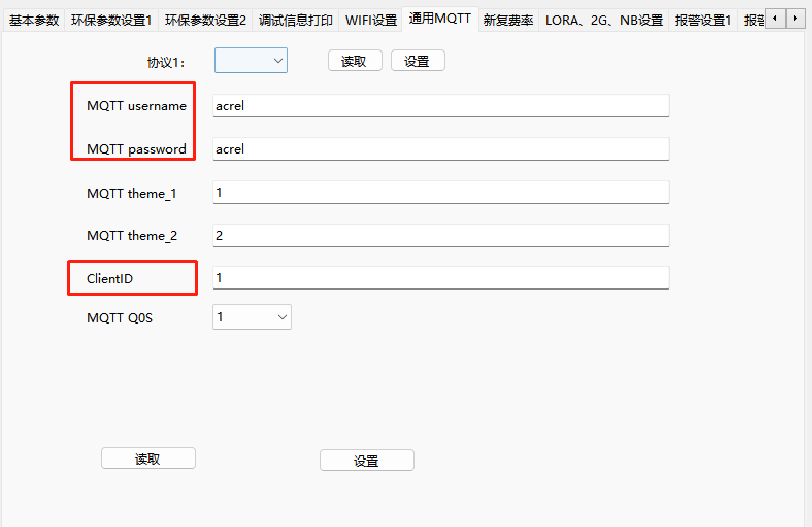Click the MQTT theme_1 text box
This screenshot has width=812, height=527.
click(x=441, y=192)
